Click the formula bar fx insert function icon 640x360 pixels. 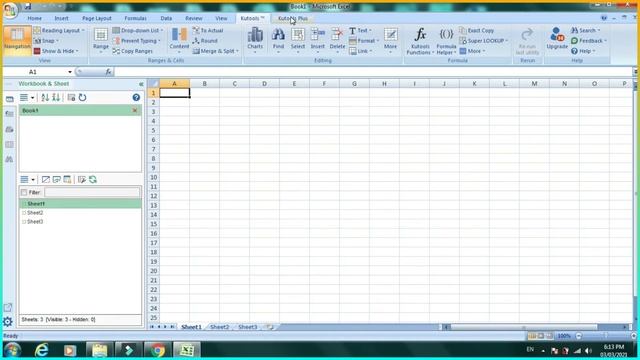(x=108, y=72)
